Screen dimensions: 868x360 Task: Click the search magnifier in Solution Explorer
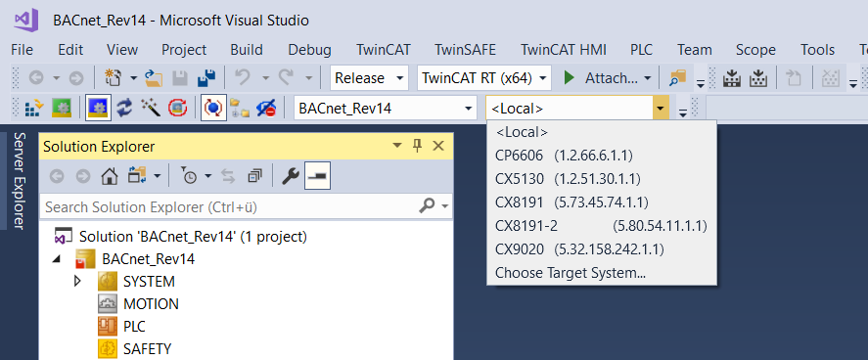pyautogui.click(x=427, y=206)
